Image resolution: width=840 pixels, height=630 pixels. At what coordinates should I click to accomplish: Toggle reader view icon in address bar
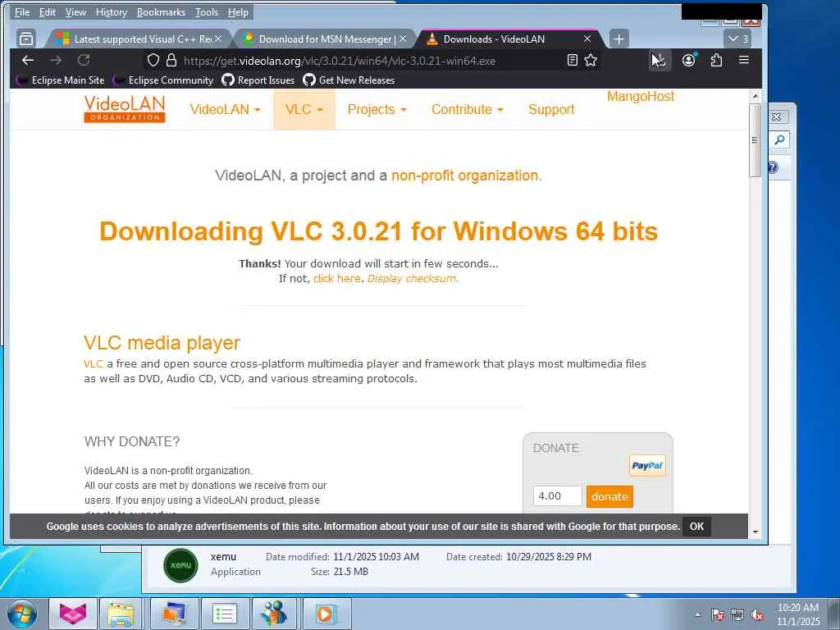pos(572,60)
